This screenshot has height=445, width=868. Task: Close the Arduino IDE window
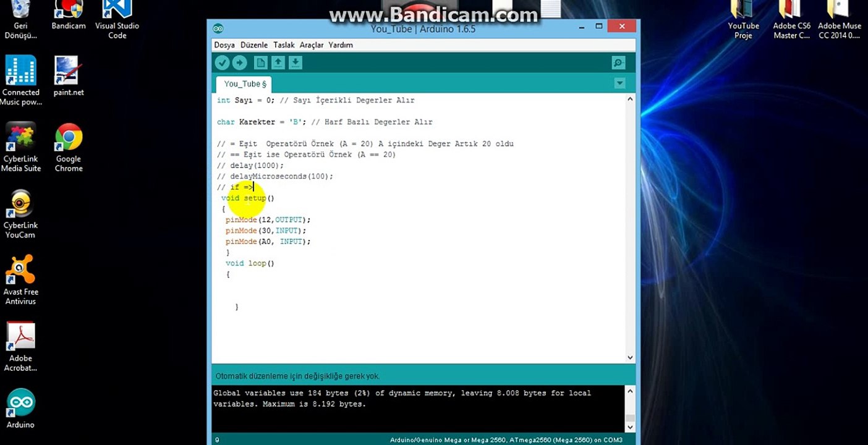point(622,26)
